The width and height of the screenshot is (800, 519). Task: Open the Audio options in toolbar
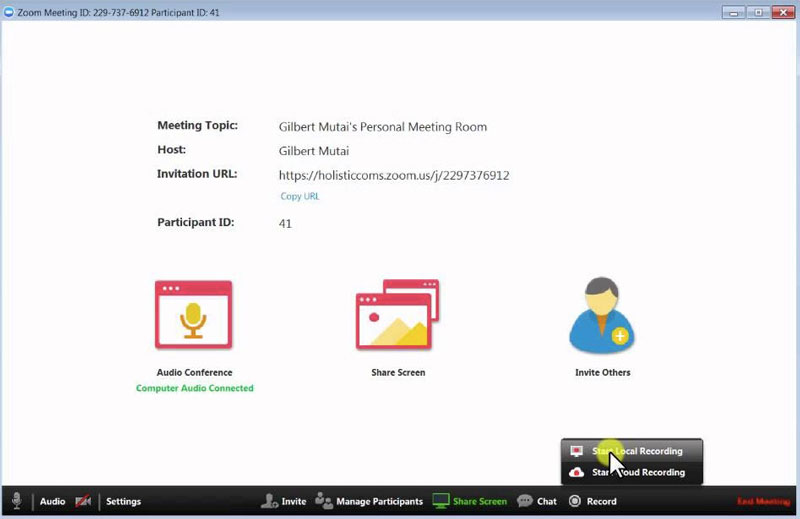click(x=52, y=501)
